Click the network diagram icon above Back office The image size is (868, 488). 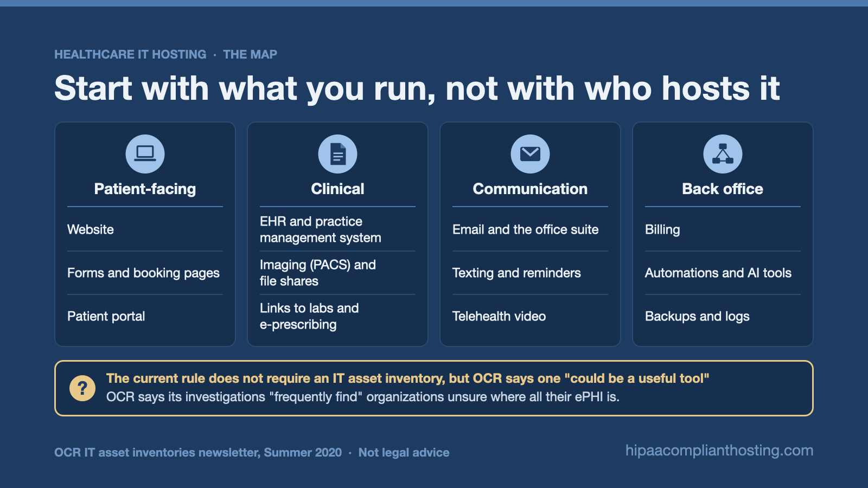pos(723,154)
